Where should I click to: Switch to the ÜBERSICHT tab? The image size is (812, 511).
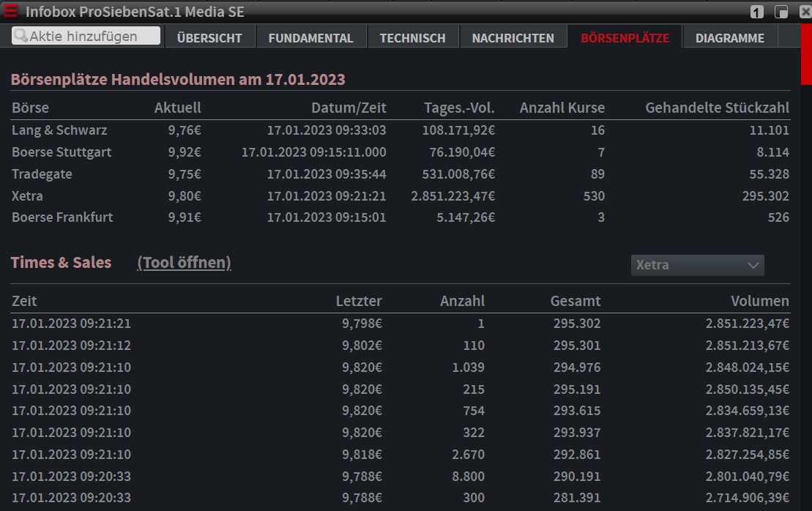pyautogui.click(x=209, y=38)
